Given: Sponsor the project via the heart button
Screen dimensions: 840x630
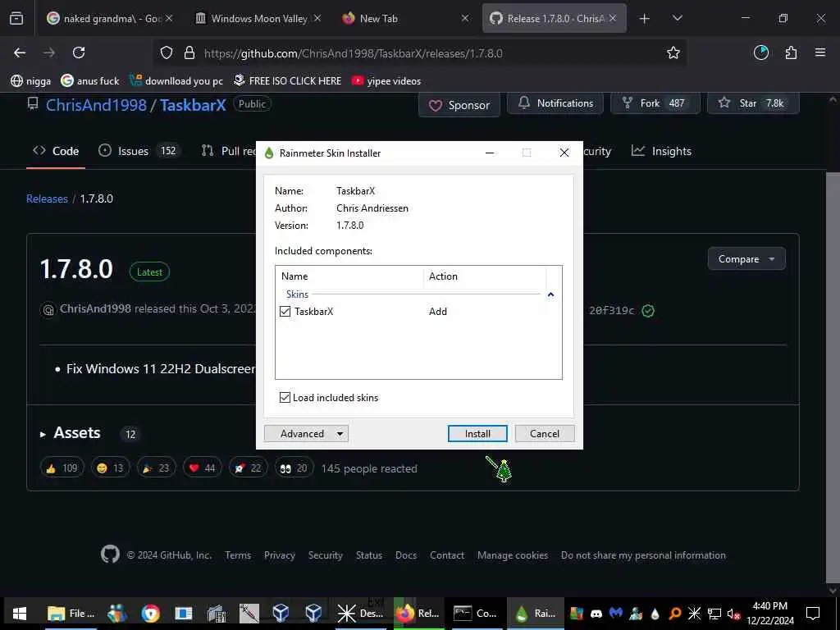Looking at the screenshot, I should tap(459, 105).
